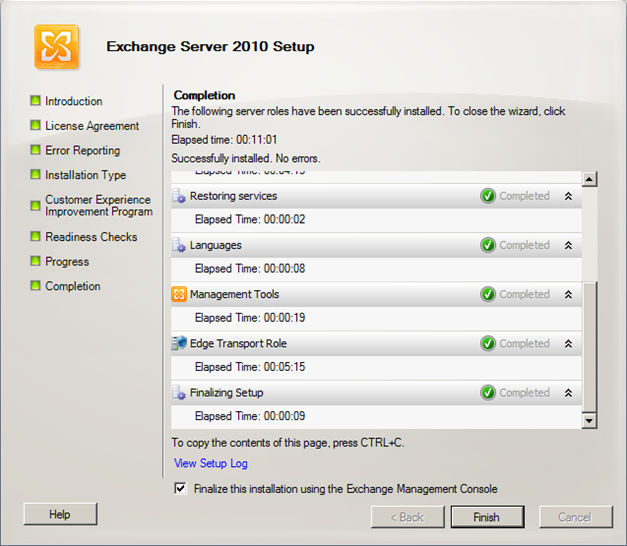Click Elapsed Time 00:00:19 text
Viewport: 627px width, 546px height.
coord(250,318)
